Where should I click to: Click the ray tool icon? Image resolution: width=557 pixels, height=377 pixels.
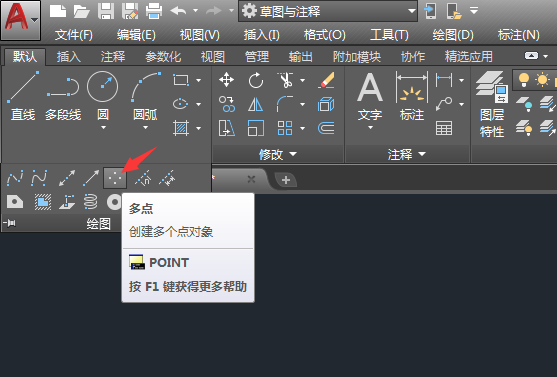coord(91,178)
